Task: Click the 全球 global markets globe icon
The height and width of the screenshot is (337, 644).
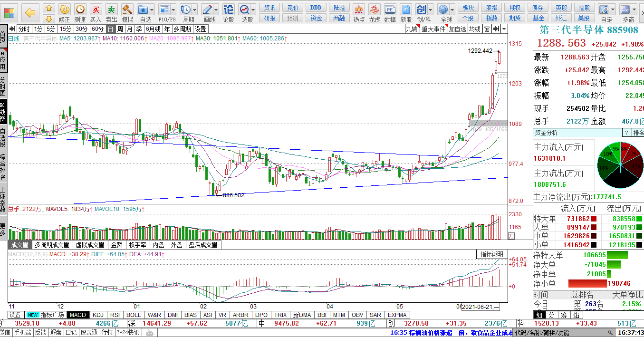Action: coord(443,9)
